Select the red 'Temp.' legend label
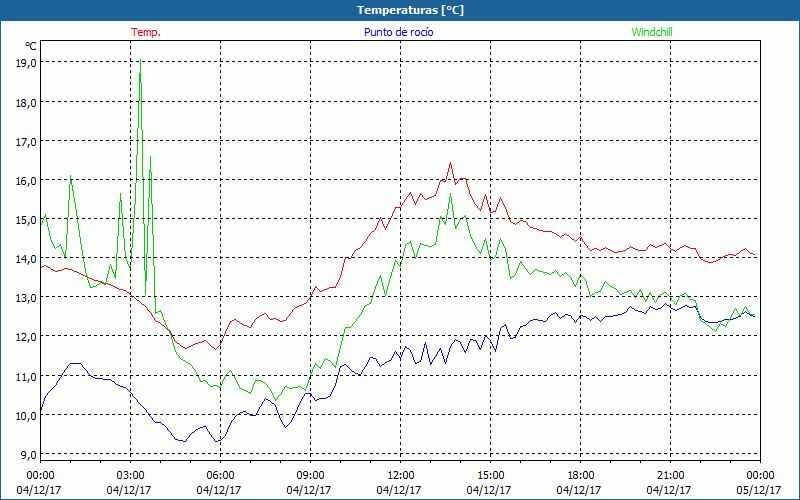Image resolution: width=800 pixels, height=500 pixels. click(146, 32)
